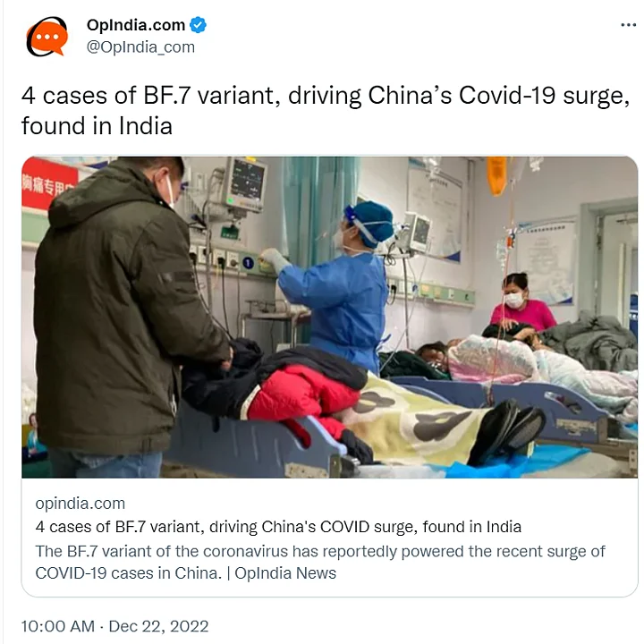The height and width of the screenshot is (644, 644).
Task: Open the card headline about BF.7 cases
Action: point(278,527)
